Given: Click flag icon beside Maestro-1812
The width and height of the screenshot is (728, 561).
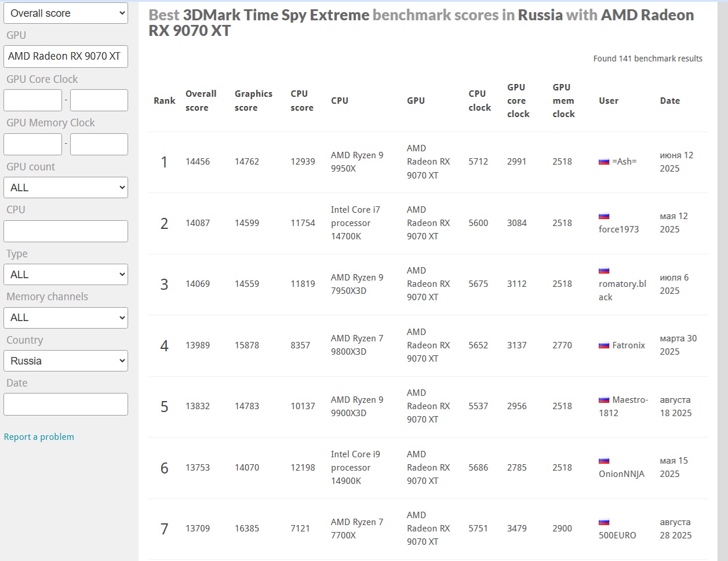Looking at the screenshot, I should tap(604, 400).
